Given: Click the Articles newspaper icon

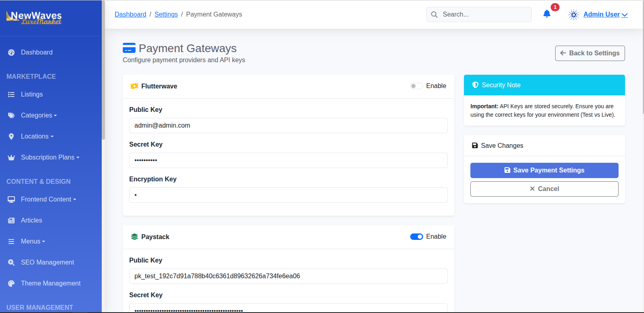Looking at the screenshot, I should tap(11, 221).
